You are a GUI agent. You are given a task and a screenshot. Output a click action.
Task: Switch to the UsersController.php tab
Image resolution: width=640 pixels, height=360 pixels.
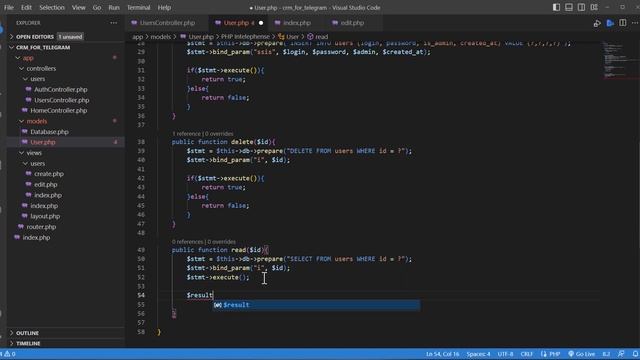(167, 23)
